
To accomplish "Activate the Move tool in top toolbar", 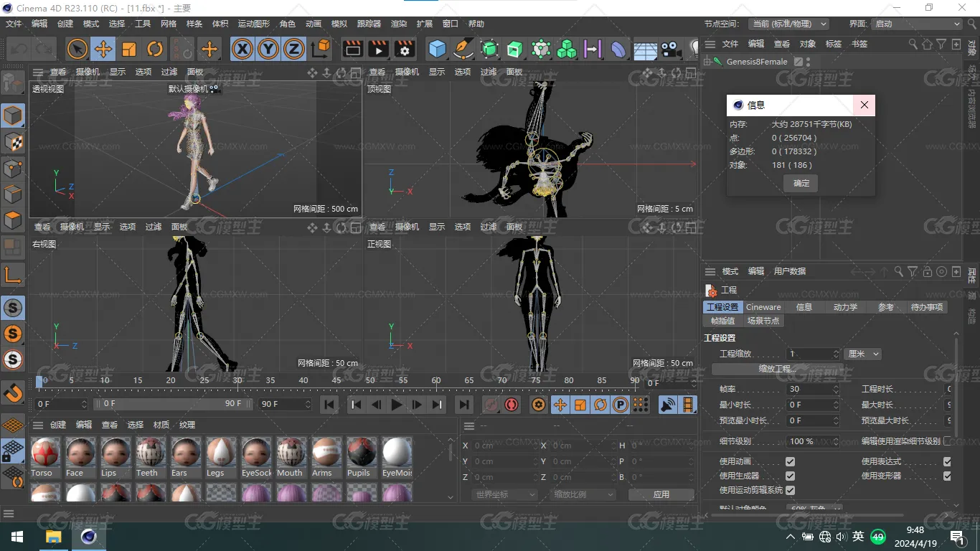I will click(x=103, y=49).
